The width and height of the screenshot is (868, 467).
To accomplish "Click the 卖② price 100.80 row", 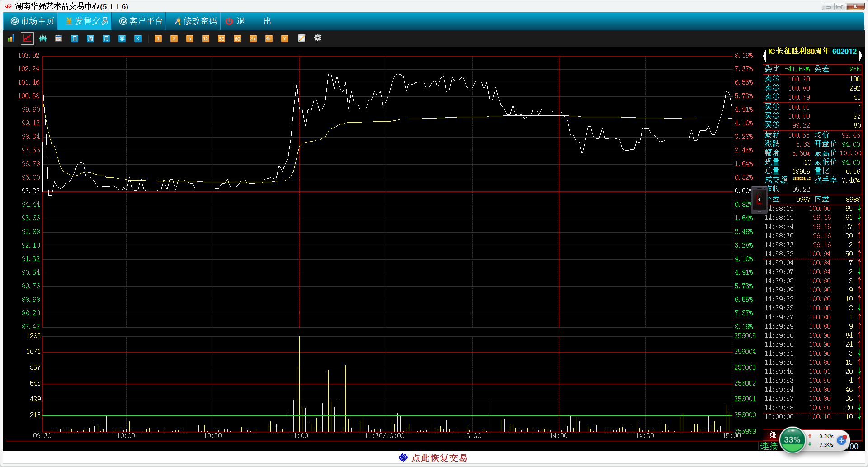I will tap(812, 88).
